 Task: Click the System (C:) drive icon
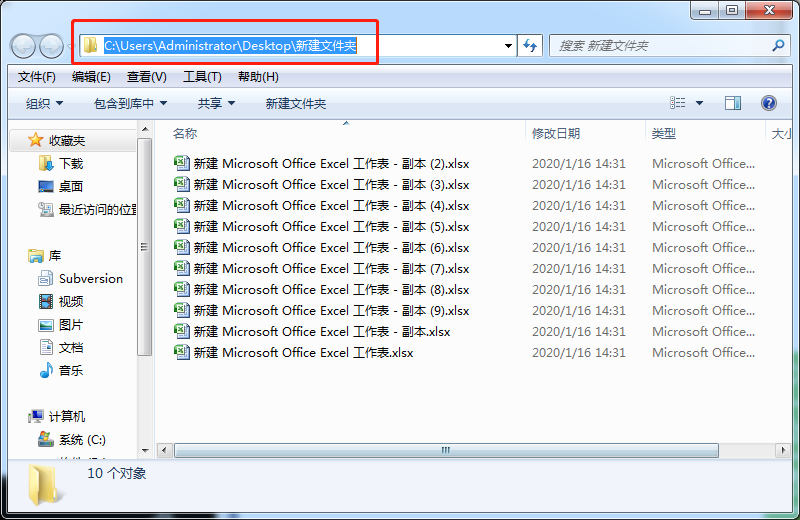46,439
